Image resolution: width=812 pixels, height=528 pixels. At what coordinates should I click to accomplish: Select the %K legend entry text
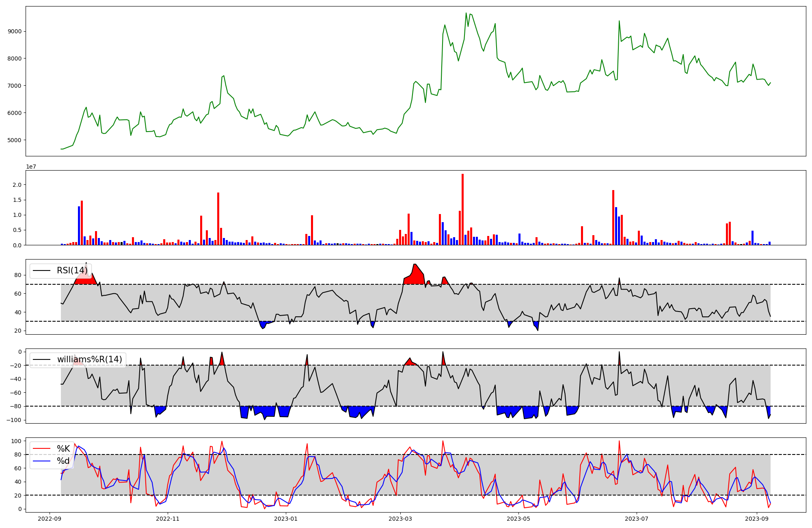point(63,449)
